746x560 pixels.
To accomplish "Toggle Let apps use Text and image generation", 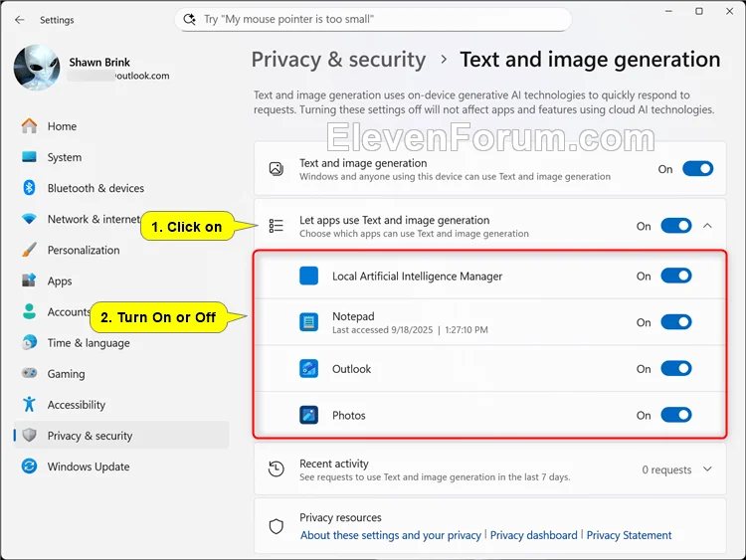I will click(676, 226).
